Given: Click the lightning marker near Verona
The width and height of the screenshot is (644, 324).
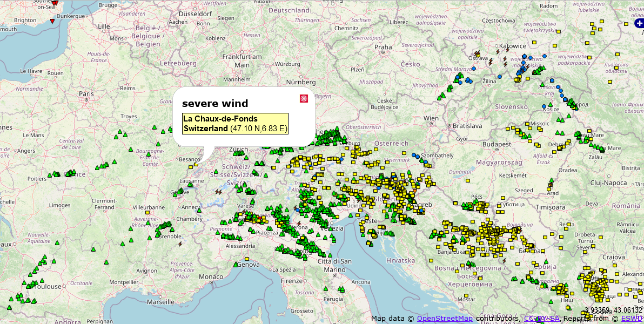Looking at the screenshot, I should tap(298, 223).
